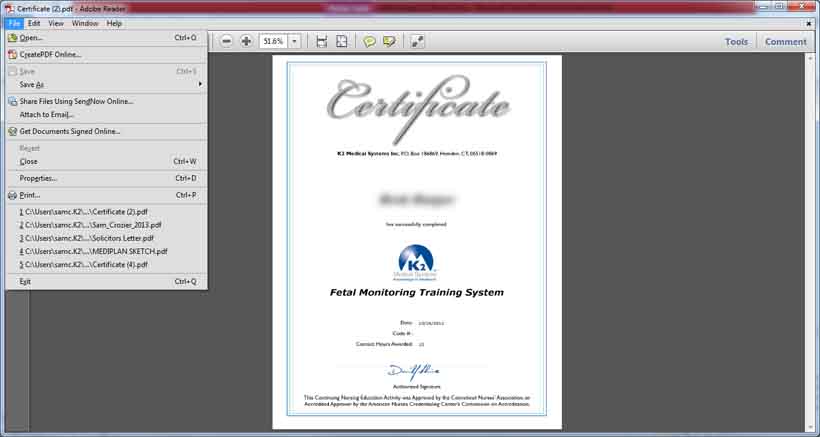The height and width of the screenshot is (437, 820).
Task: Click the Print printer icon in menu
Action: tap(12, 195)
